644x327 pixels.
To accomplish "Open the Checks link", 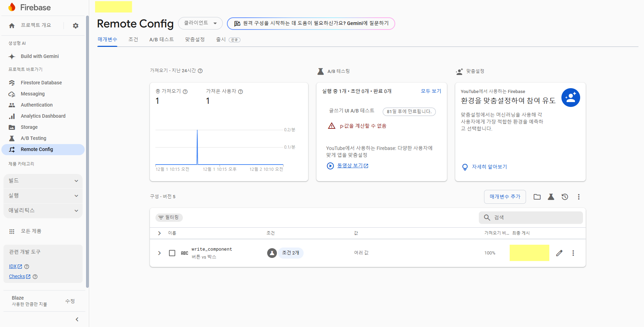I will (x=19, y=277).
